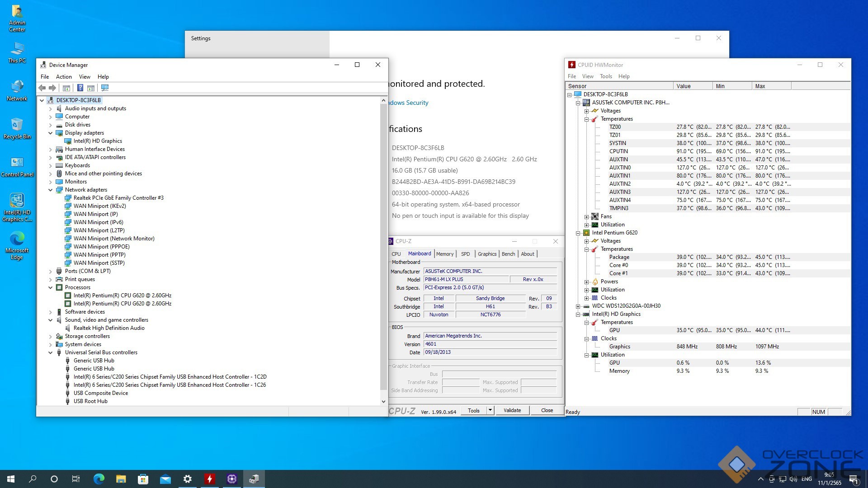Switch to the Memory tab in CPU-Z
This screenshot has height=488, width=868.
point(444,254)
